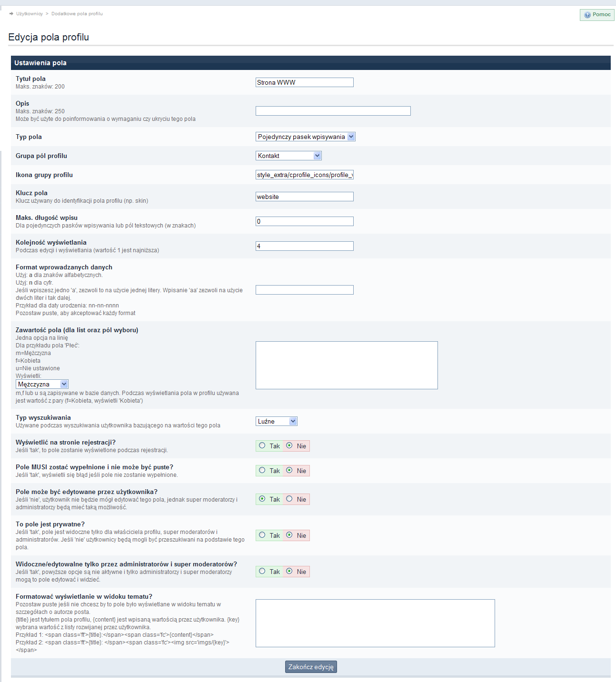This screenshot has width=616, height=682.
Task: Click the Klucz pola field containing website
Action: pos(305,196)
